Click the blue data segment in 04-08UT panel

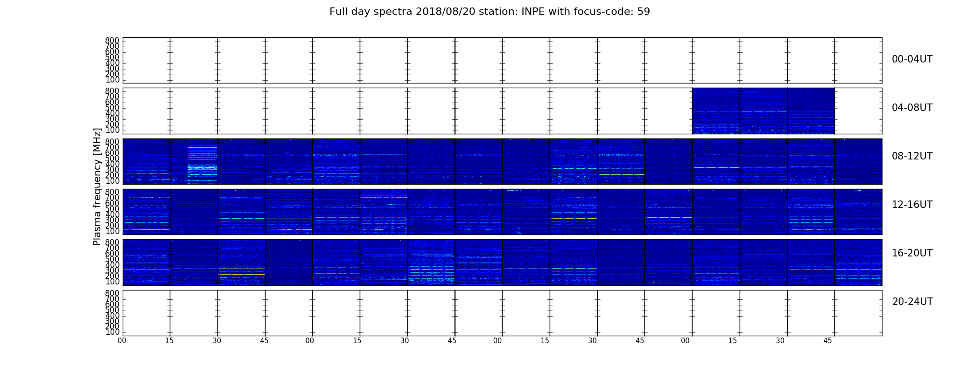(x=763, y=111)
